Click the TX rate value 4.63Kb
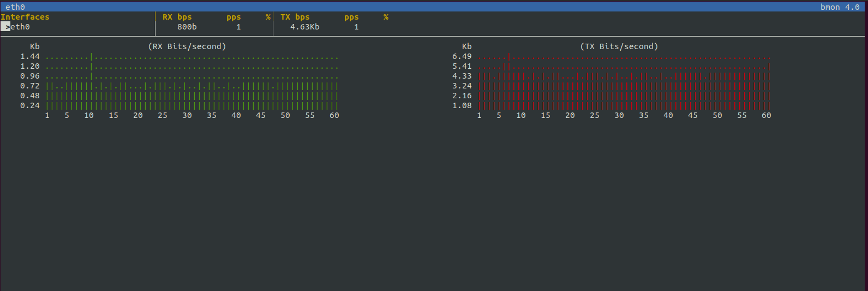Viewport: 868px width, 291px height. click(x=305, y=27)
